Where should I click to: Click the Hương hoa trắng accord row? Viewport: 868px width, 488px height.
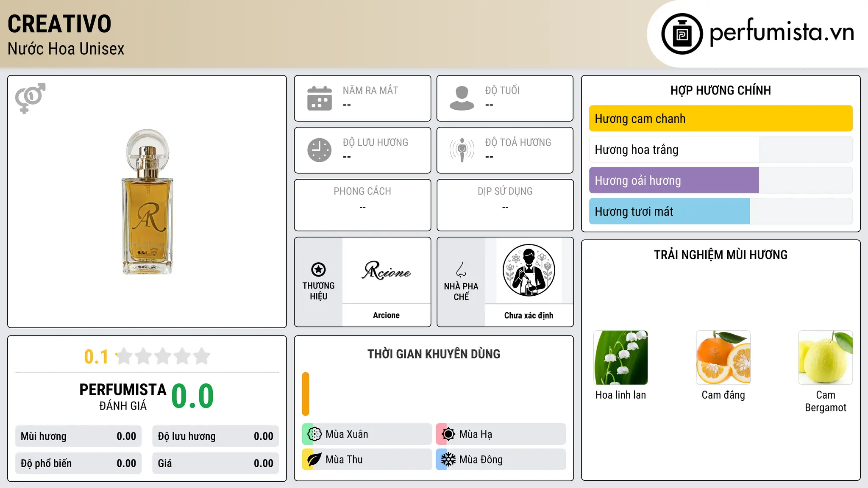tap(721, 150)
